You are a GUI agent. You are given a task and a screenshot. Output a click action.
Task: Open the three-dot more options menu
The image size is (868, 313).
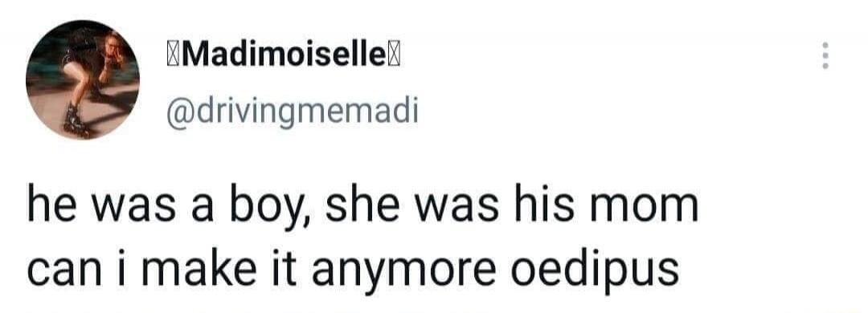(825, 55)
